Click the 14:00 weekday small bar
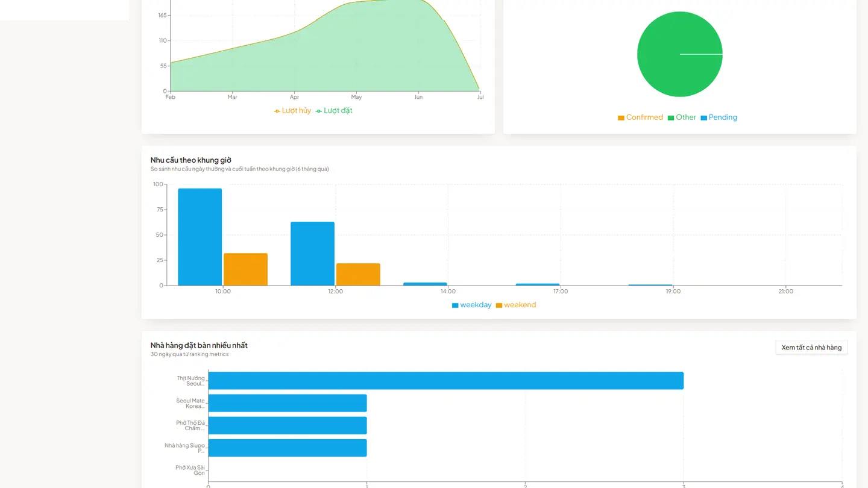Viewport: 868px width, 488px height. tap(425, 284)
